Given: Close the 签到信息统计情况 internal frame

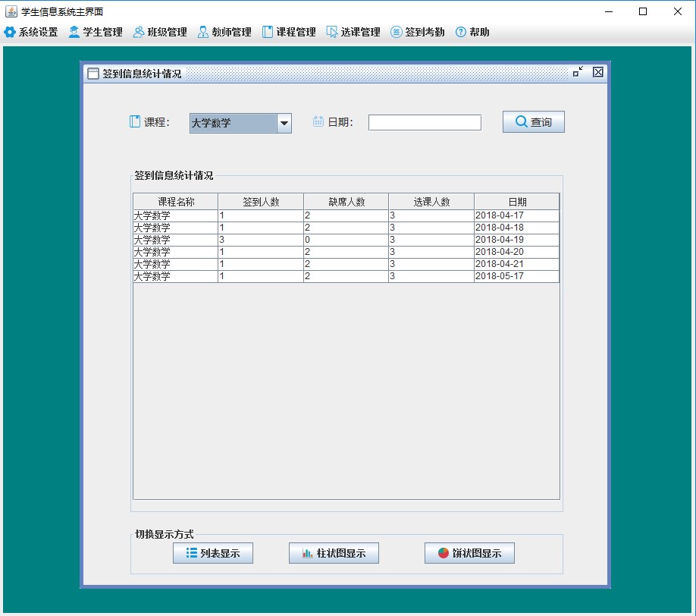Looking at the screenshot, I should (x=598, y=72).
